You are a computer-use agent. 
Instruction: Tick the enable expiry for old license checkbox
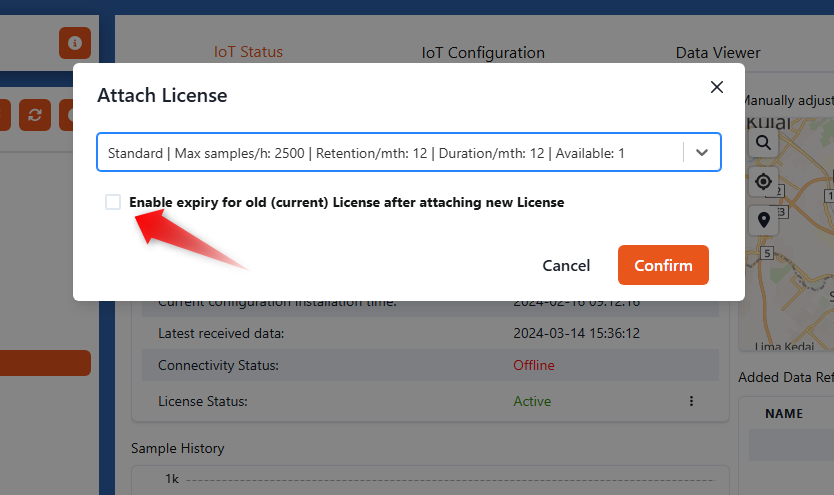click(113, 202)
